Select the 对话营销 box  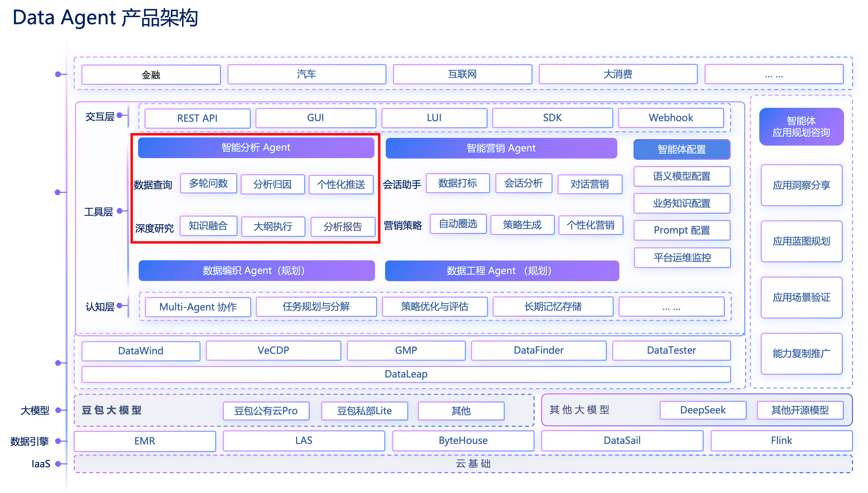click(x=589, y=184)
